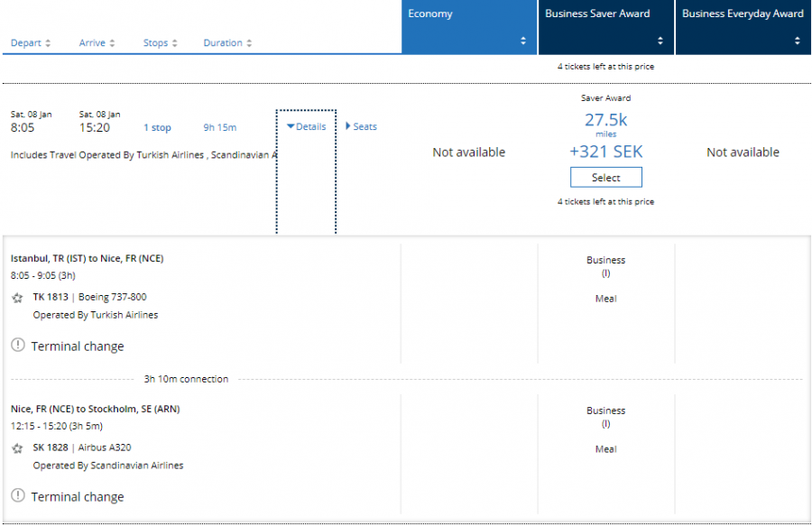Click sort arrows in Economy column header
This screenshot has height=526, width=812.
coord(523,42)
